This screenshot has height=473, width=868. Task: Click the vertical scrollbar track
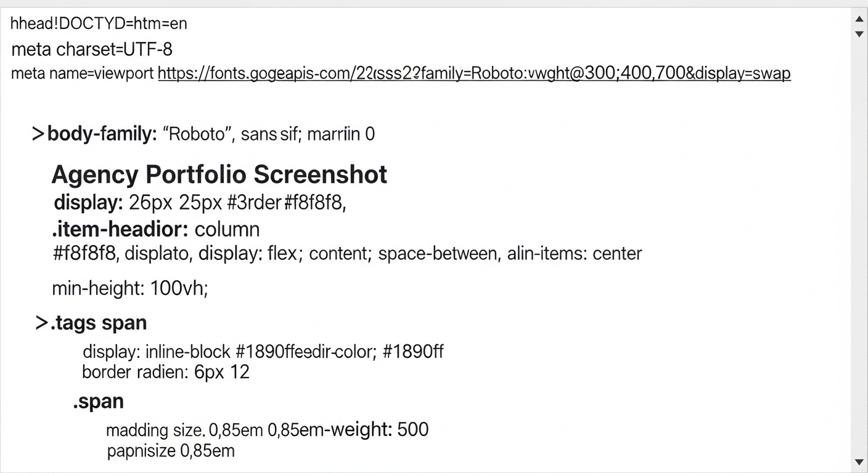point(859,246)
